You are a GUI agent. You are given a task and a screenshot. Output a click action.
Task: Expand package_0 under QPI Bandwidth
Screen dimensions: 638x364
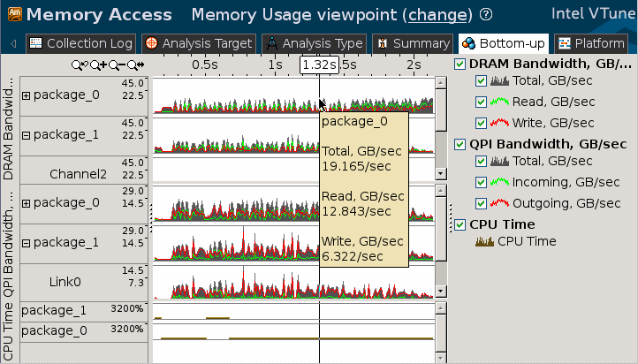click(27, 203)
